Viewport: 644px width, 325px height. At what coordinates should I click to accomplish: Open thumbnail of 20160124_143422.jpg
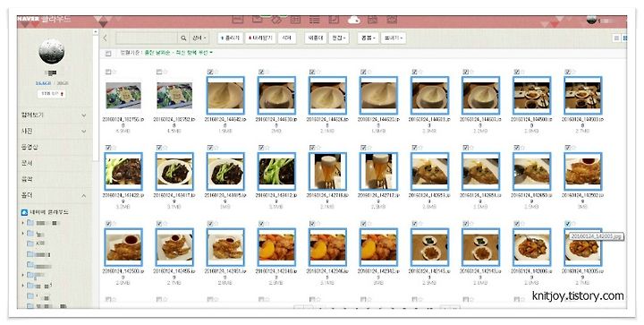click(x=123, y=171)
